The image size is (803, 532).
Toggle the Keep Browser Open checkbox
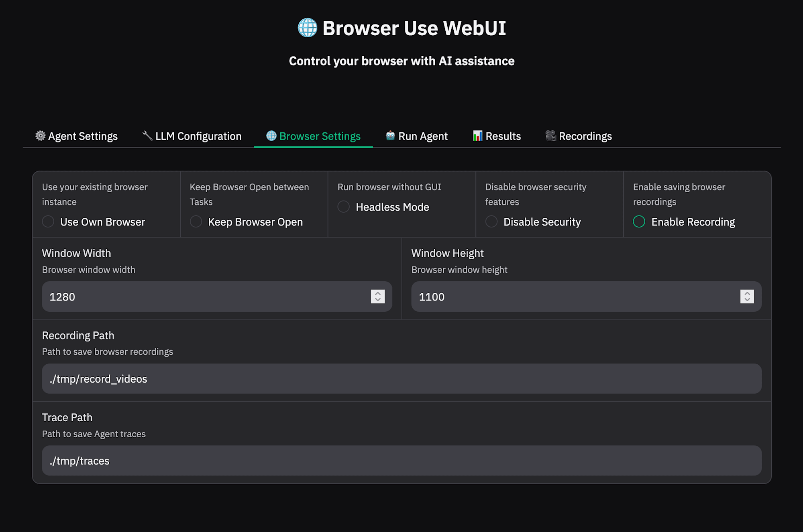pos(196,221)
